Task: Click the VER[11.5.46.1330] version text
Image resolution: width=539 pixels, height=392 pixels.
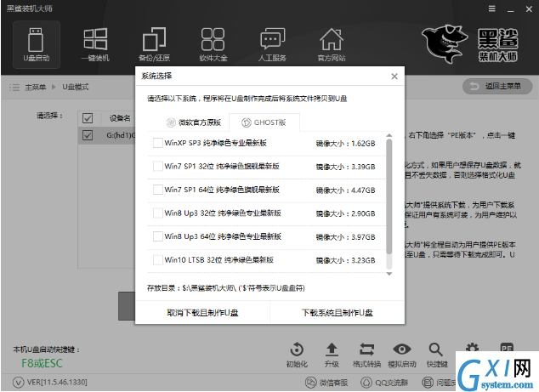Action: tap(57, 383)
